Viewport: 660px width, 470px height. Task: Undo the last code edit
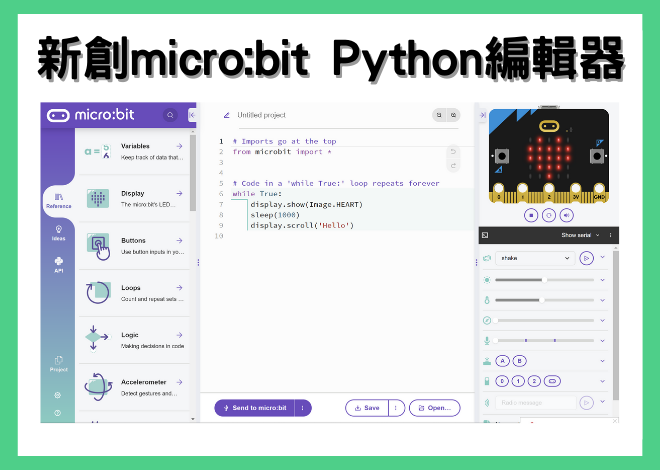pyautogui.click(x=453, y=151)
